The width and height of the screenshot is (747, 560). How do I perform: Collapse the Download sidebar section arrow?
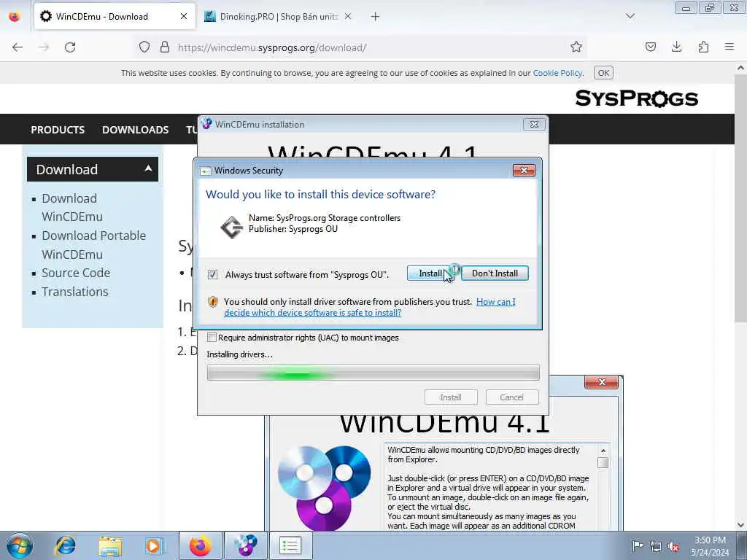pos(148,168)
